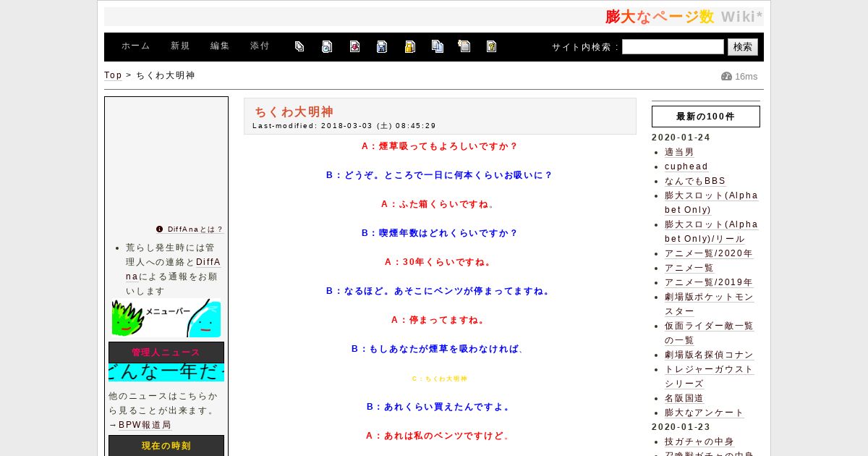Click the Last-modified 2018-03-03 timestamp
Screen dimensions: 868x456
344,126
